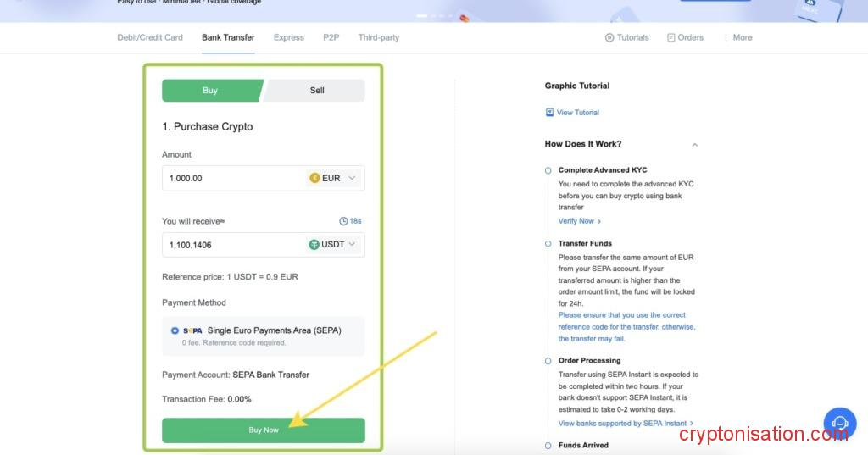
Task: Switch to the Sell toggle
Action: [316, 91]
